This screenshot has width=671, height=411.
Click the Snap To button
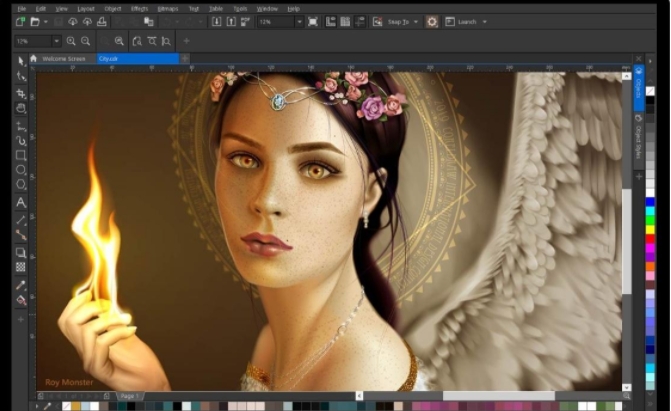[x=398, y=22]
